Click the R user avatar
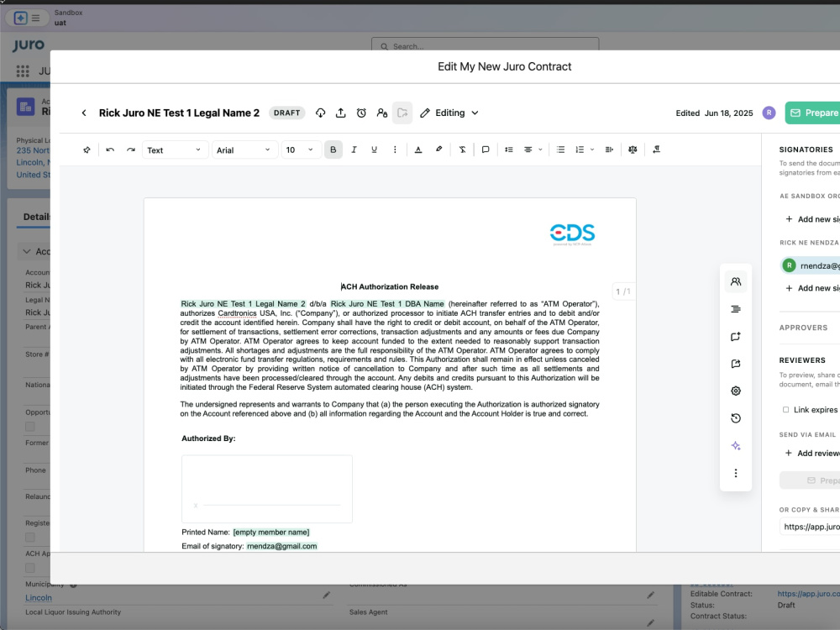840x630 pixels. pyautogui.click(x=769, y=113)
